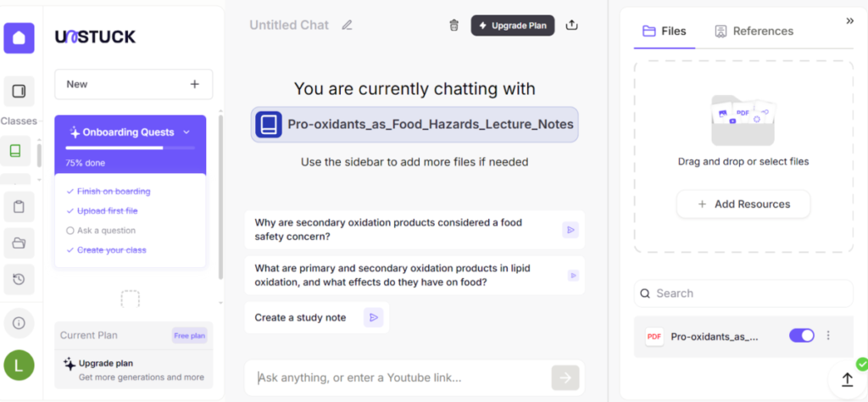This screenshot has width=868, height=402.
Task: Switch to the References tab
Action: coord(754,31)
